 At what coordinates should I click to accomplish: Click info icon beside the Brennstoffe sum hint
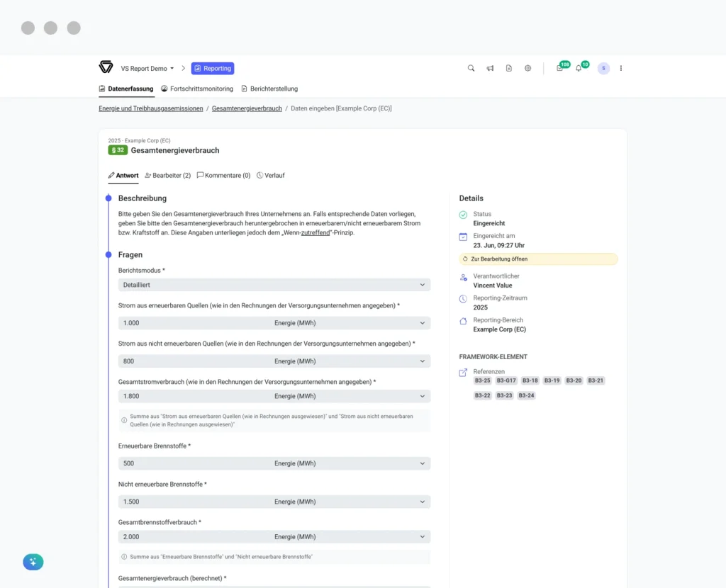tap(124, 557)
